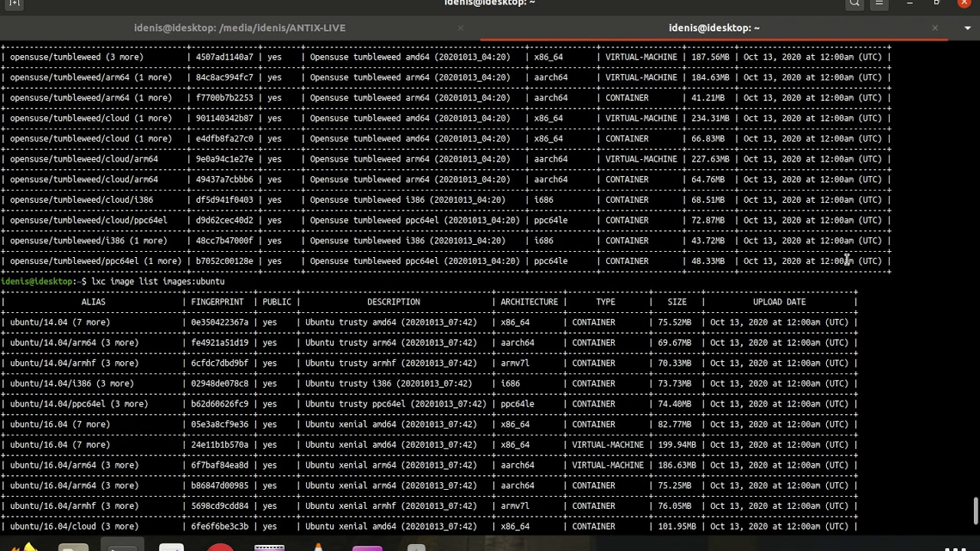Click the alias opensuse/tumbleweed (3 more)
The width and height of the screenshot is (980, 551).
click(77, 57)
